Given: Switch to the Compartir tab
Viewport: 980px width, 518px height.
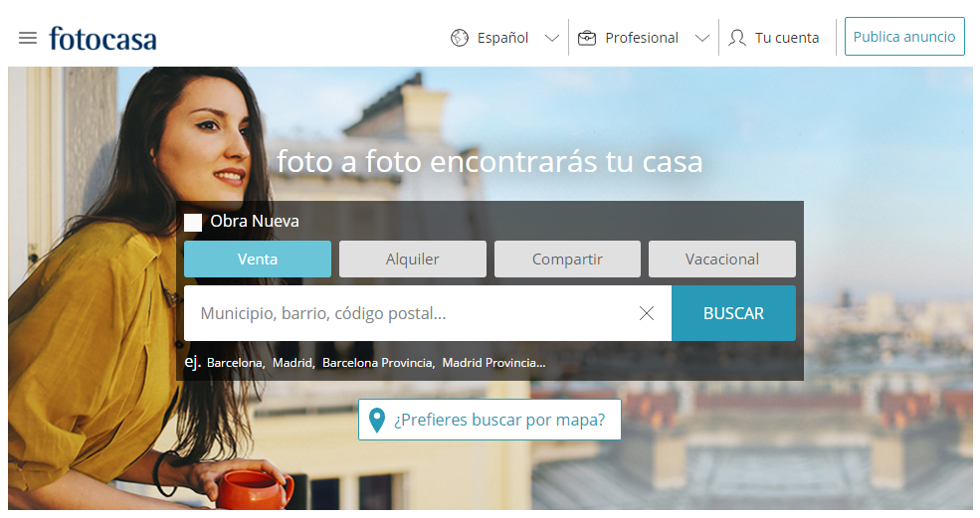Looking at the screenshot, I should pyautogui.click(x=567, y=259).
